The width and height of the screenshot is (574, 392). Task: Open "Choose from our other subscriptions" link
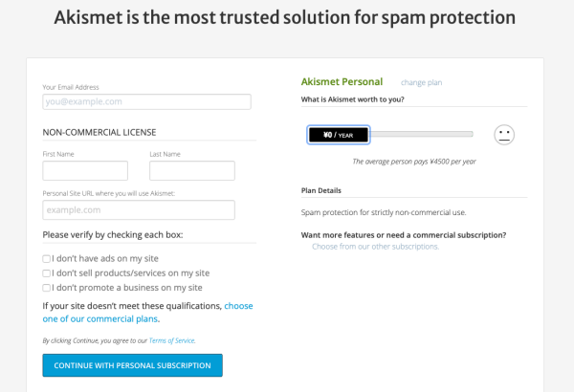(375, 247)
